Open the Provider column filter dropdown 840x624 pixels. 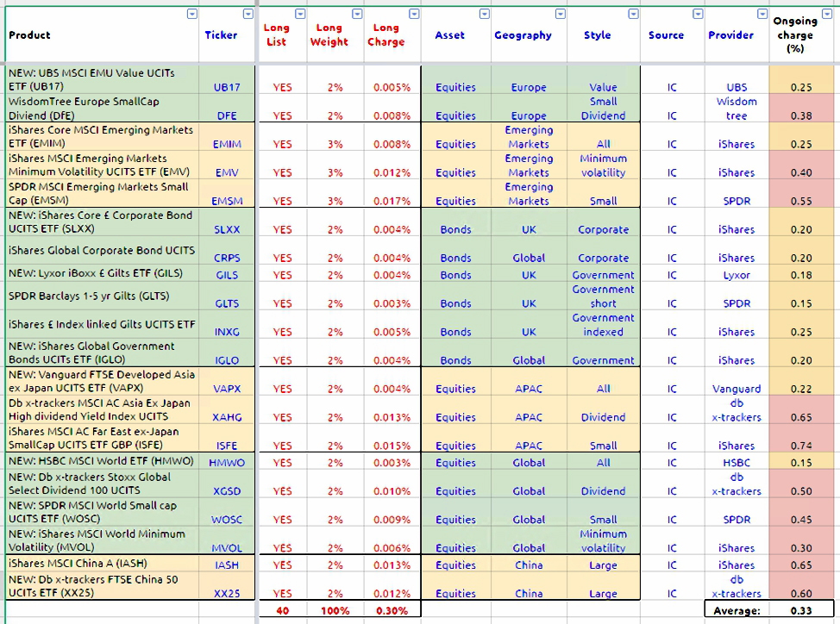pos(762,15)
